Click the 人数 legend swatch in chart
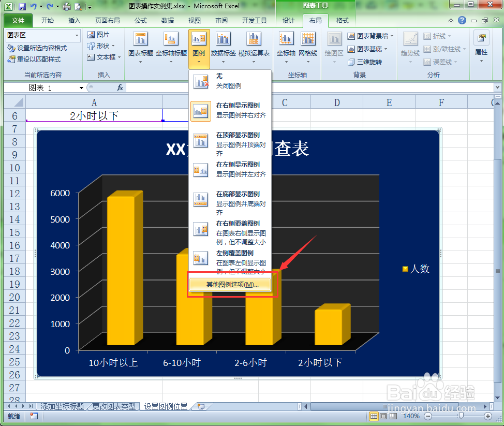Viewport: 504px width, 426px height. [x=405, y=269]
